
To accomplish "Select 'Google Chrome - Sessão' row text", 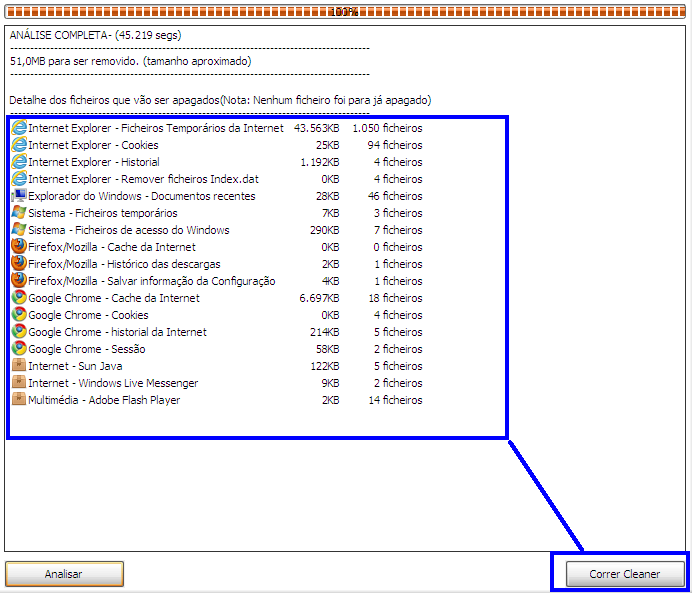I will coord(86,349).
